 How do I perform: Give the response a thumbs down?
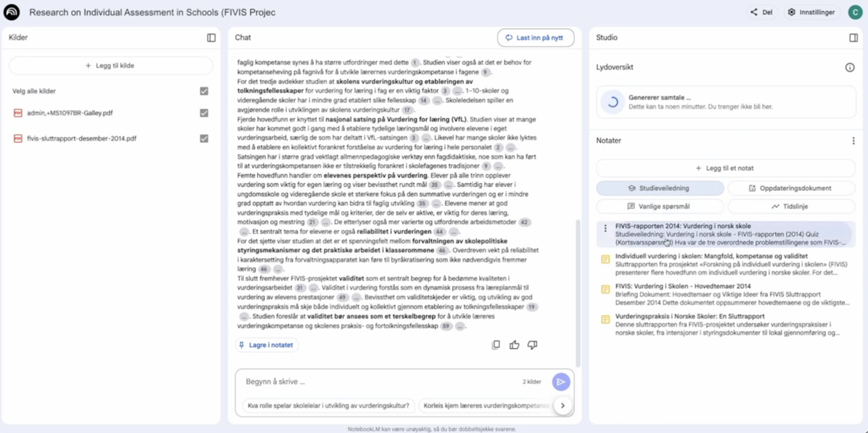(x=532, y=345)
